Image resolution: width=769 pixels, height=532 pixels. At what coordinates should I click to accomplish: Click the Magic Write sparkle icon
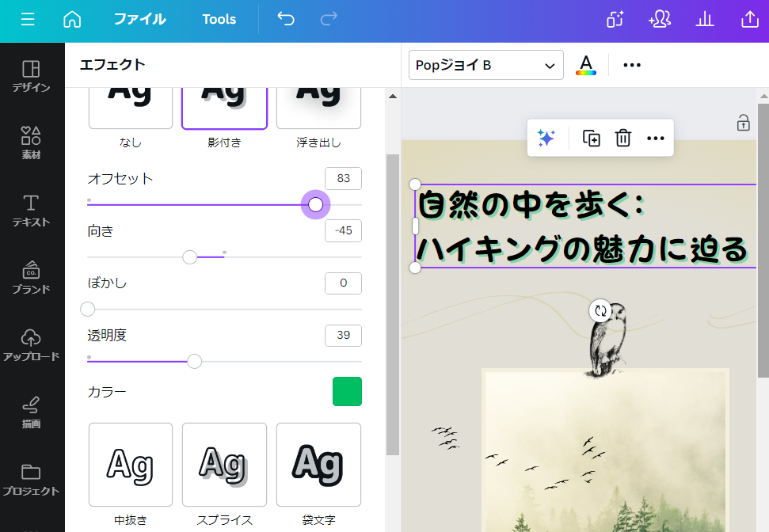point(546,139)
